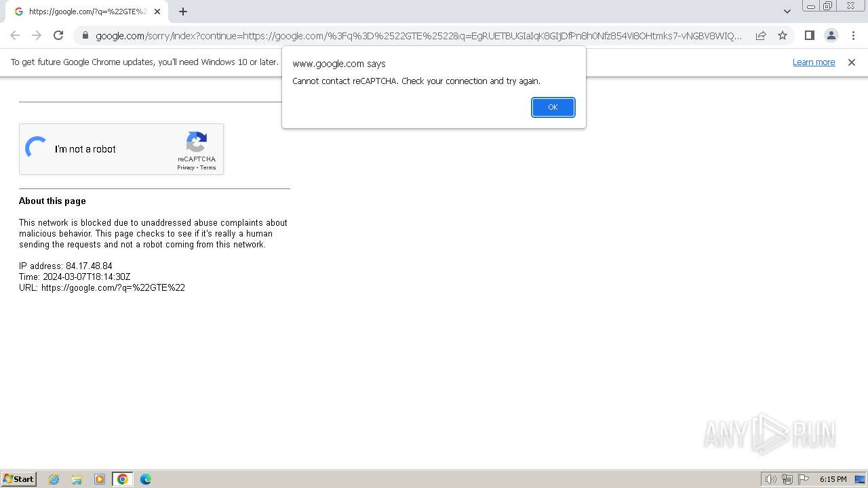868x488 pixels.
Task: View site info via the padlock icon
Action: (x=85, y=35)
